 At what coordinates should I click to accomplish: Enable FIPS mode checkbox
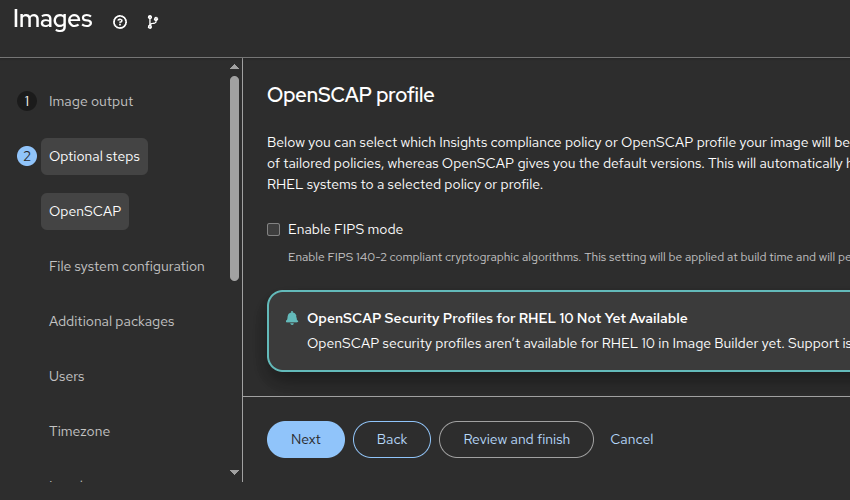274,229
